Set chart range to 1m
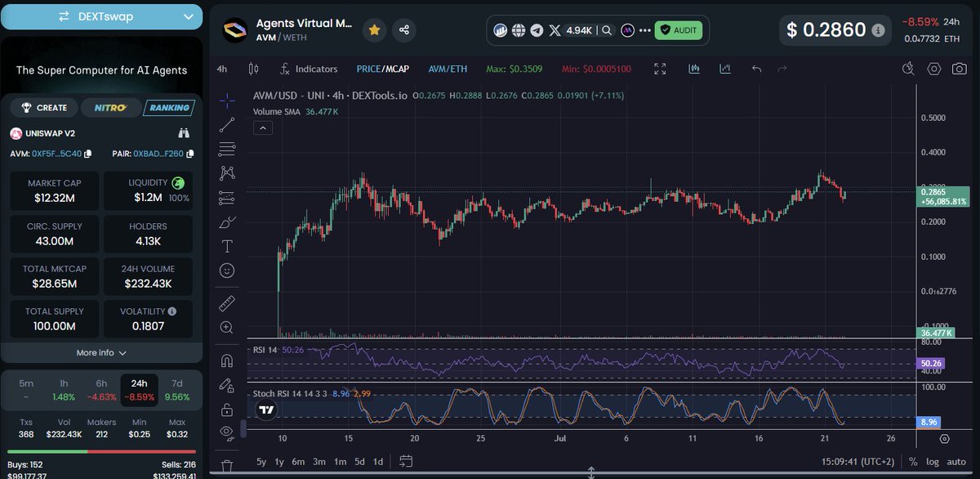The height and width of the screenshot is (479, 980). pyautogui.click(x=340, y=461)
